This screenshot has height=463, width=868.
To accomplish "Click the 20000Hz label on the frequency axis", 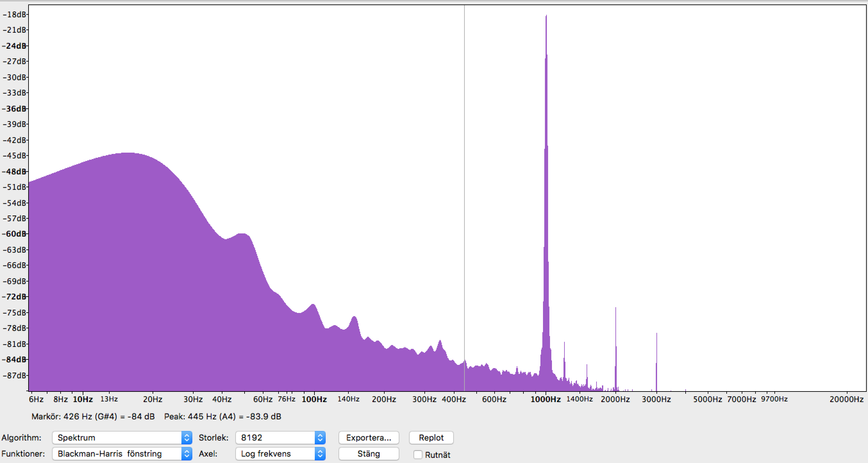I will click(x=847, y=399).
